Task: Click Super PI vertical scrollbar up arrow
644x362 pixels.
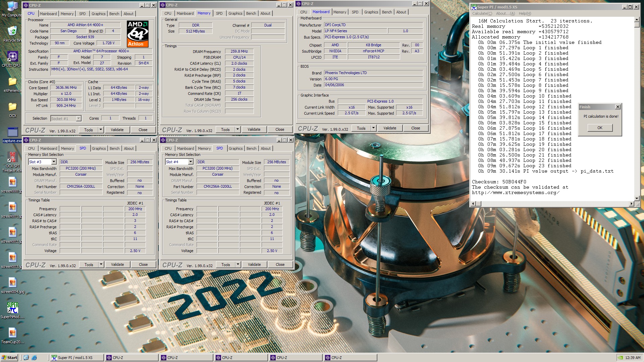Action: 637,20
